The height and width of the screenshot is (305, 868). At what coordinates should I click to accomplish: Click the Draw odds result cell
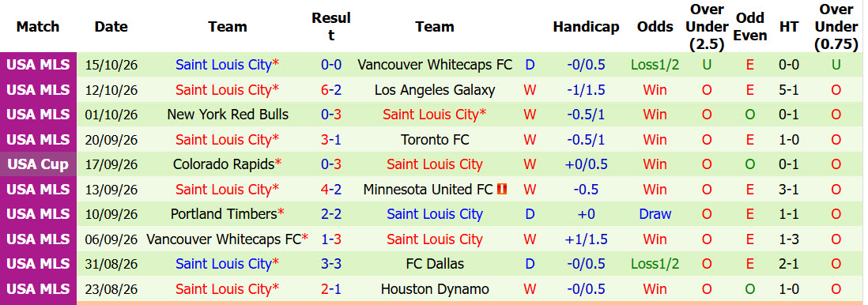(655, 214)
